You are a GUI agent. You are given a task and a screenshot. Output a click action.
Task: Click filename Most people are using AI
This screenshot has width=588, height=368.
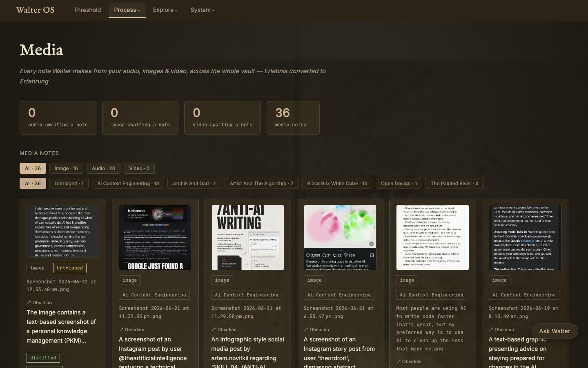(x=431, y=328)
